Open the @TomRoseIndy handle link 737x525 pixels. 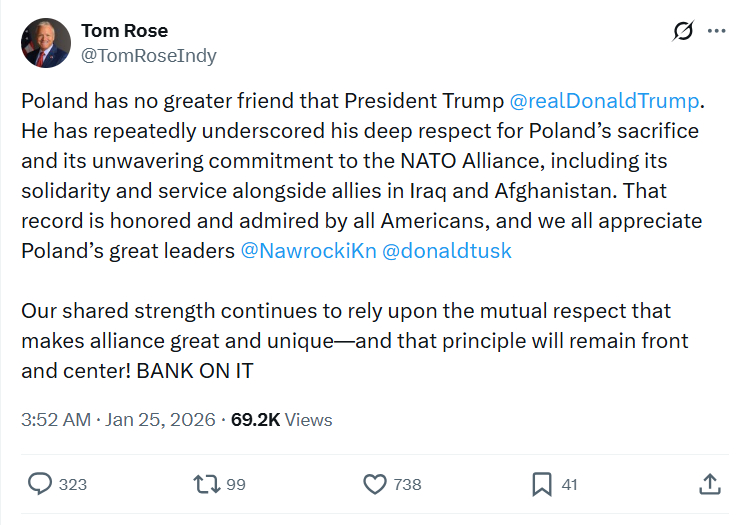(148, 55)
